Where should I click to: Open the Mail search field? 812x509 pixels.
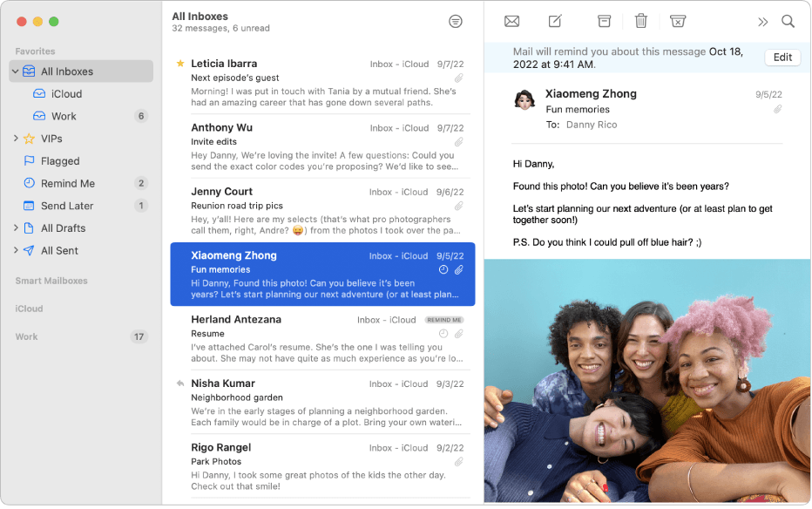pyautogui.click(x=788, y=21)
